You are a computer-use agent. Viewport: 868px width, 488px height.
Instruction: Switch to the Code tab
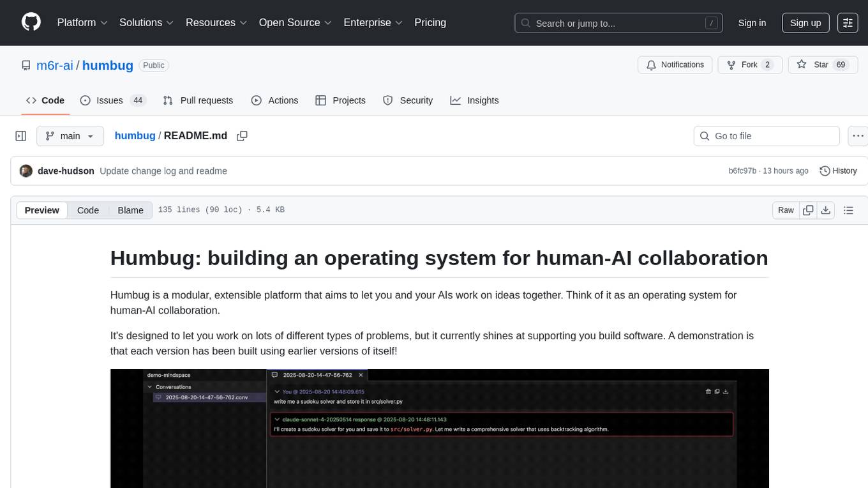point(45,100)
